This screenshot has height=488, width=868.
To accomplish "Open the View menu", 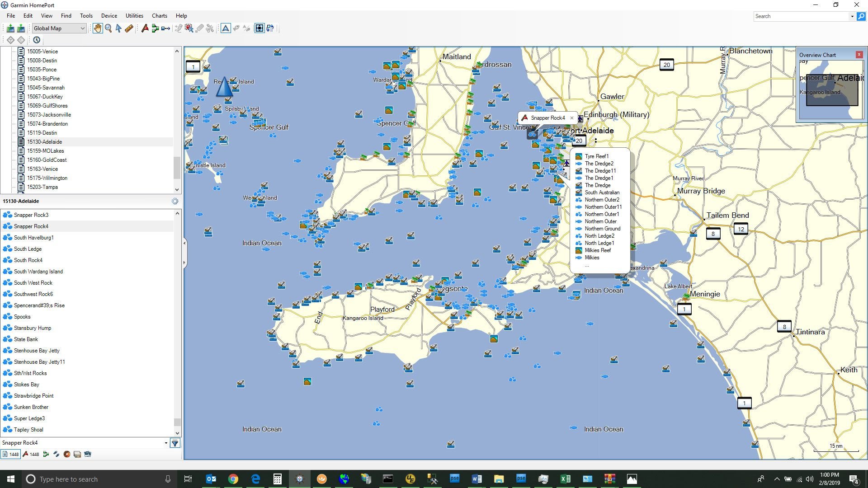I will click(47, 15).
